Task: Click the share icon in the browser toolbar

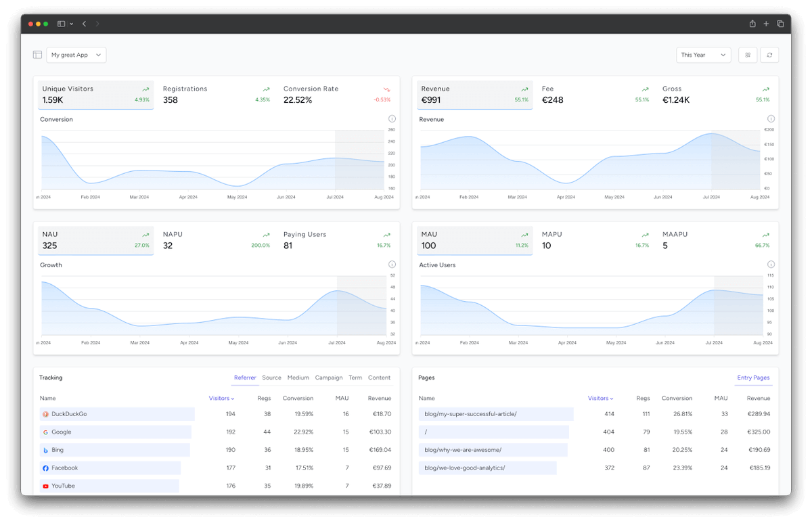Action: point(752,23)
